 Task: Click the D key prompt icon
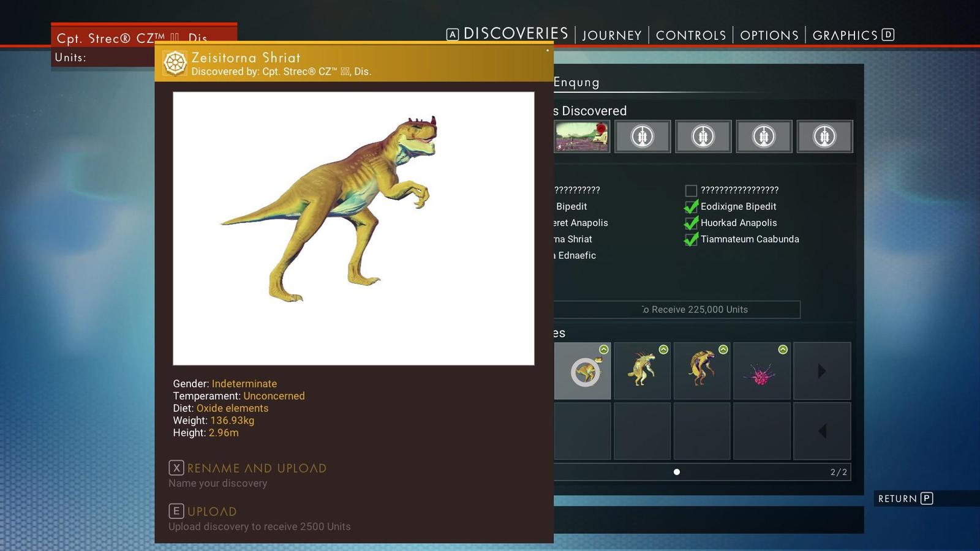click(888, 34)
